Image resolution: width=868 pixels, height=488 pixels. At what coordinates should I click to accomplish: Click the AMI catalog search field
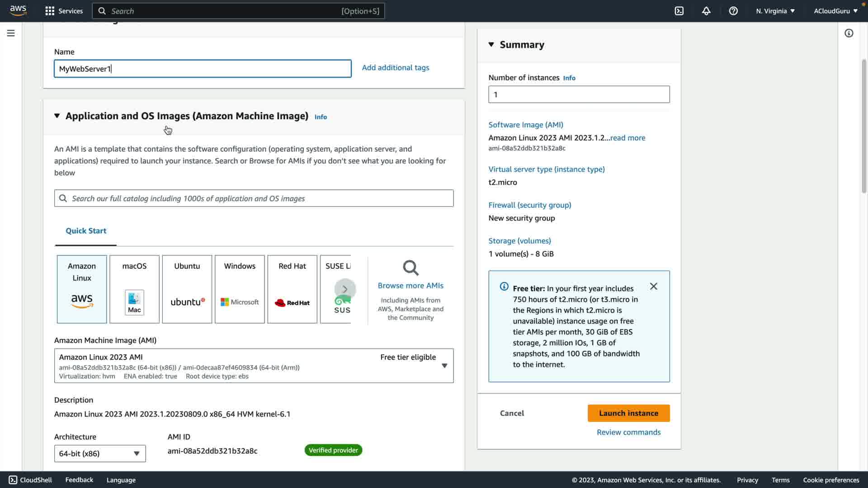tap(254, 198)
